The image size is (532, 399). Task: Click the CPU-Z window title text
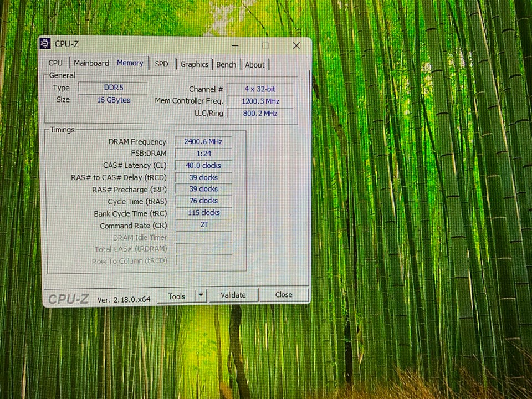coord(66,44)
